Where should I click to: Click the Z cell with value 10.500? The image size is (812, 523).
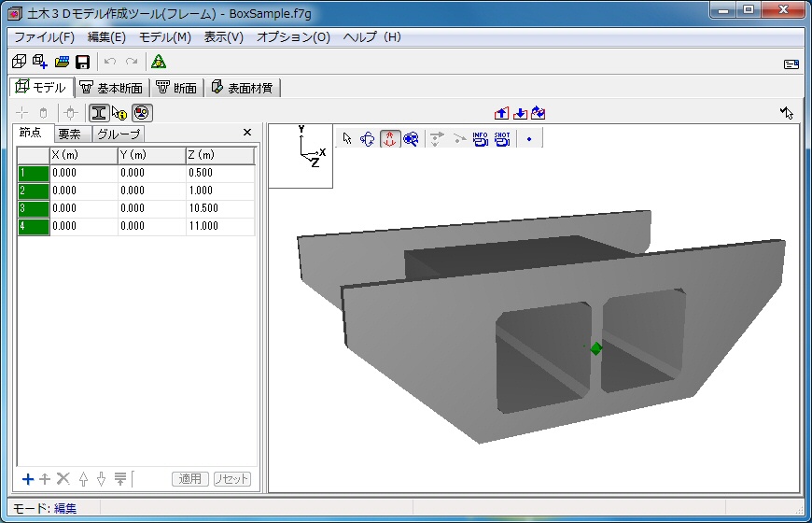[x=220, y=208]
